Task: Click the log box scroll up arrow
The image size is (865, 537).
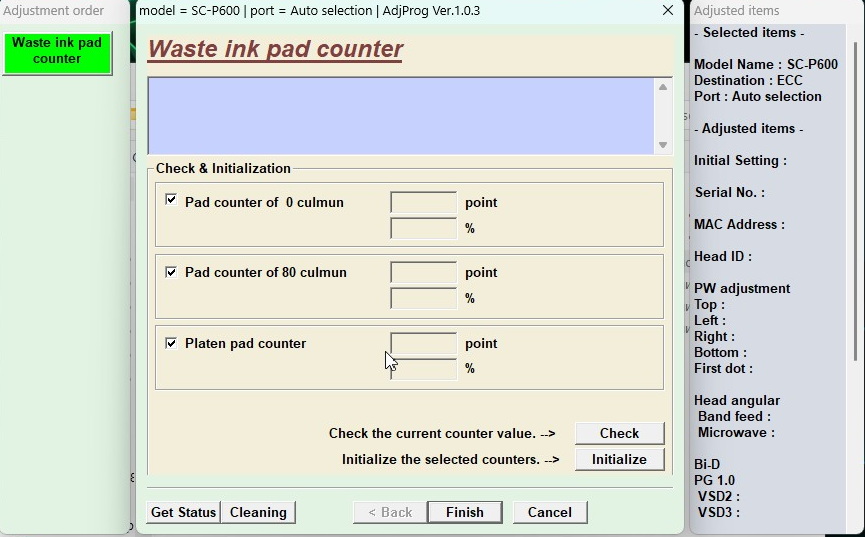Action: (x=662, y=88)
